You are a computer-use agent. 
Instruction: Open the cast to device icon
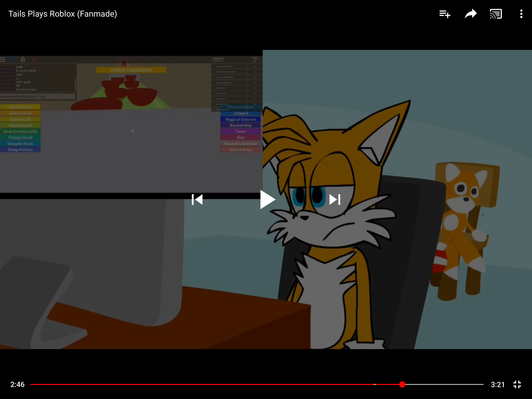coord(496,14)
